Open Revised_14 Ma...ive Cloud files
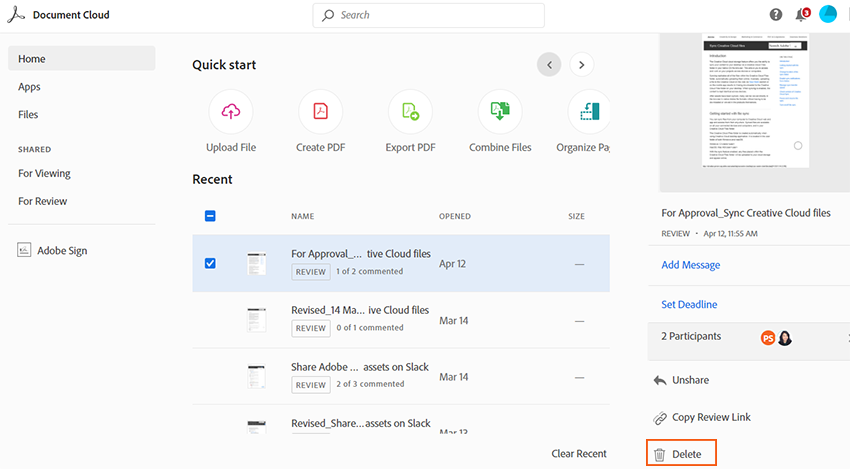Image resolution: width=850 pixels, height=469 pixels. coord(360,310)
